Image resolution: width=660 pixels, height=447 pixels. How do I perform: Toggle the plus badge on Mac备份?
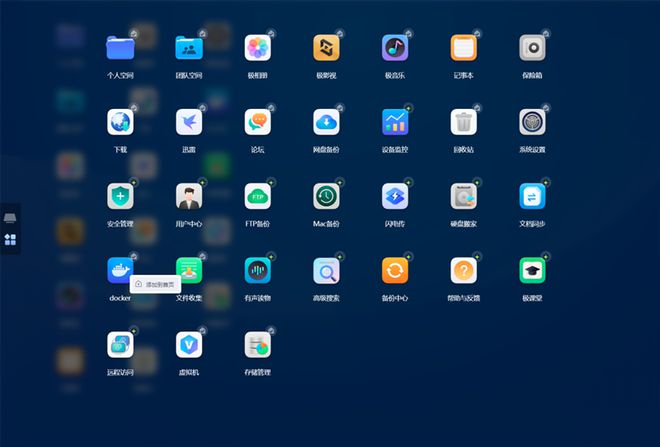click(340, 182)
